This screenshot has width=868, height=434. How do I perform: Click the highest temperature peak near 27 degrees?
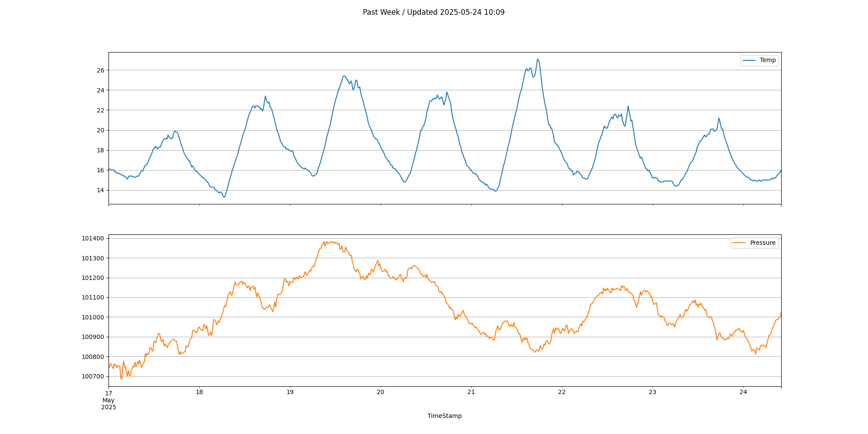(538, 59)
